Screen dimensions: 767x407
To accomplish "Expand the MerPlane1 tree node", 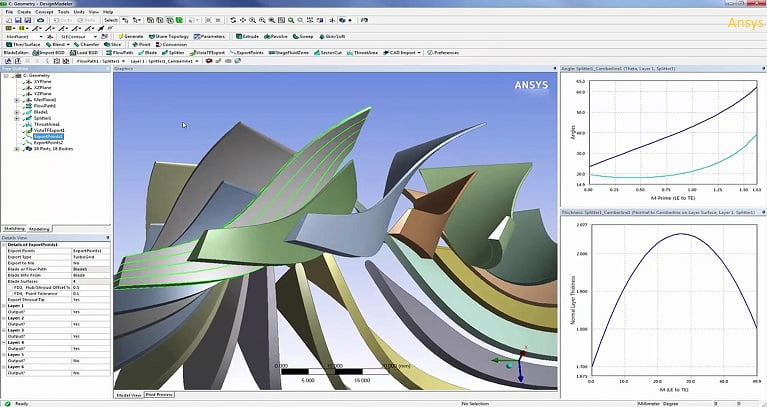I will coord(17,100).
